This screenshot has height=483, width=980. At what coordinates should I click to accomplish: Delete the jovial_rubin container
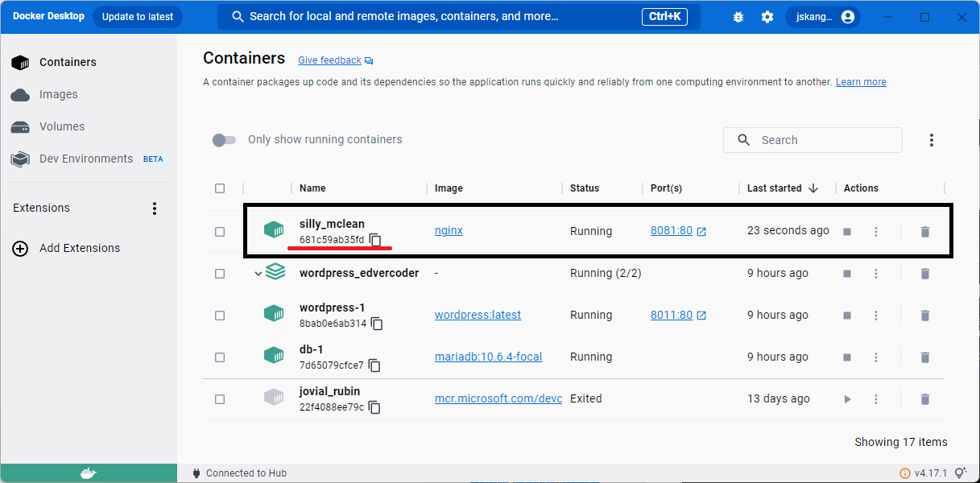coord(925,399)
